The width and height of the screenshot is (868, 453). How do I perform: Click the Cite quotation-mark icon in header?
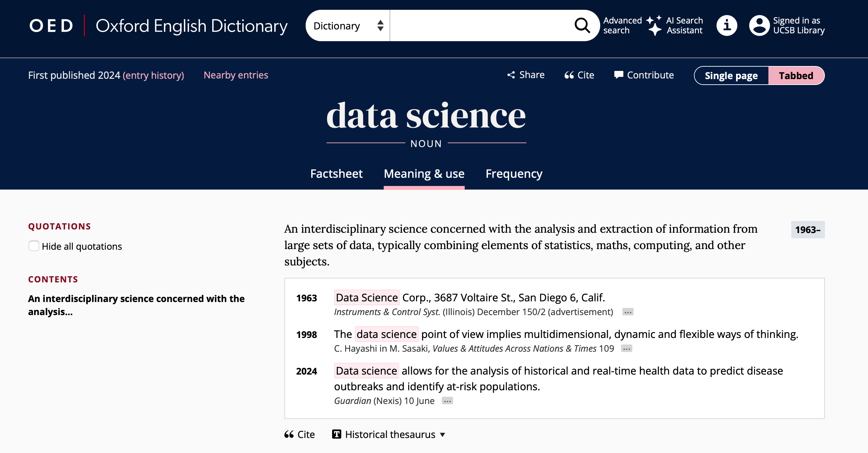pos(569,75)
